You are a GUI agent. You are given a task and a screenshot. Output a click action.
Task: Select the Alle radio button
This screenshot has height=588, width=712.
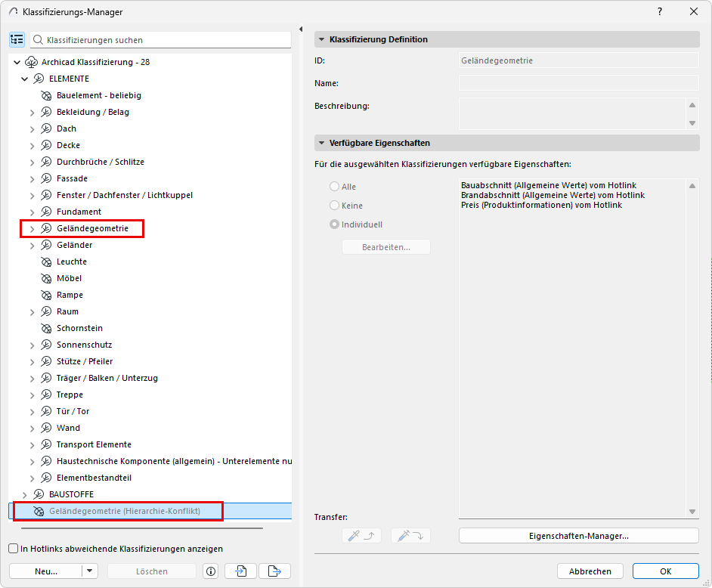(334, 187)
